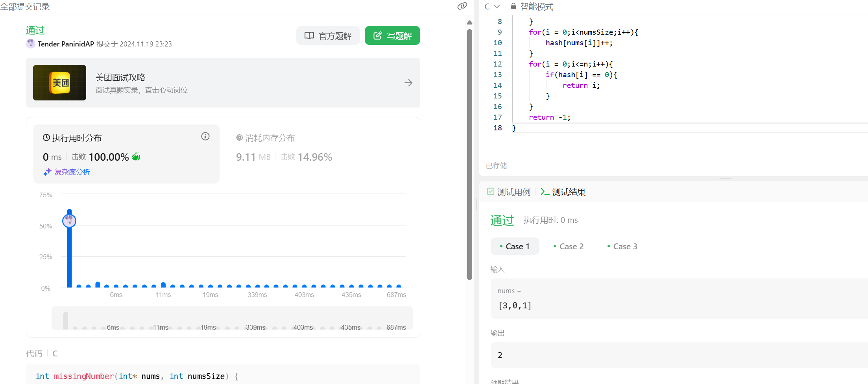Click the Meituan logo thumbnail
Image resolution: width=868 pixels, height=384 pixels.
59,83
